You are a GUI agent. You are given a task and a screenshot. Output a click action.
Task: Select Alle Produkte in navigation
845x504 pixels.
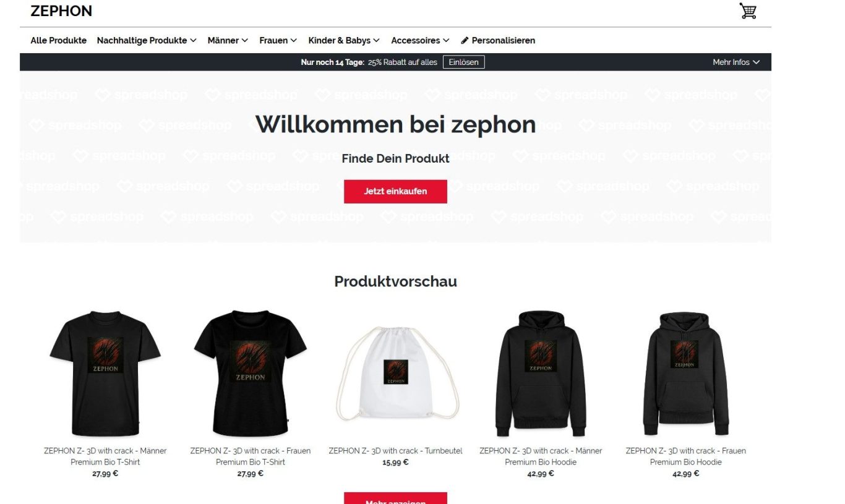pyautogui.click(x=59, y=40)
